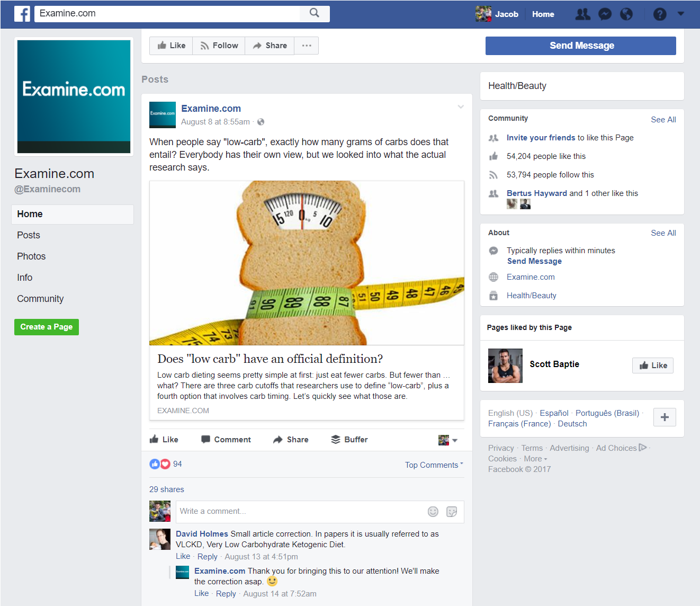The width and height of the screenshot is (700, 606).
Task: Click the Buffer button under the post
Action: 349,440
